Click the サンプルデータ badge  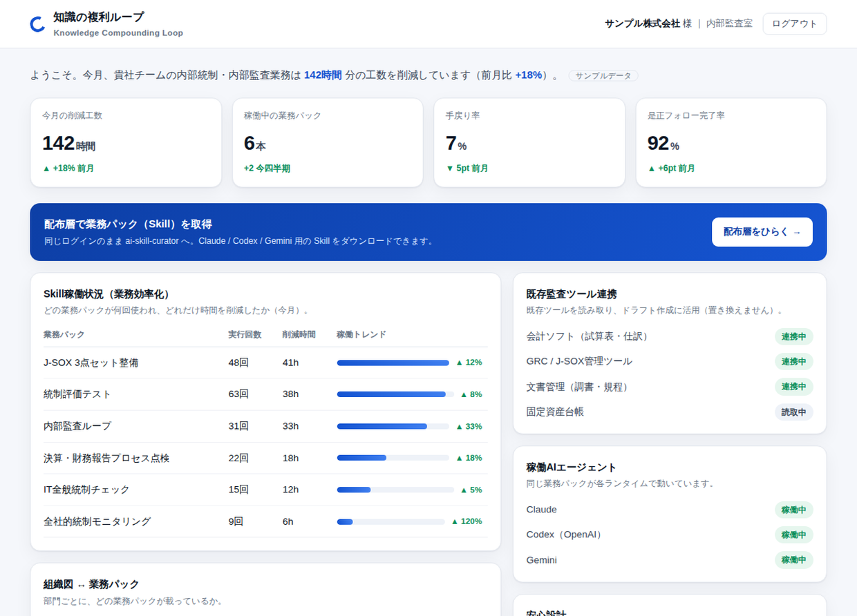[x=603, y=75]
